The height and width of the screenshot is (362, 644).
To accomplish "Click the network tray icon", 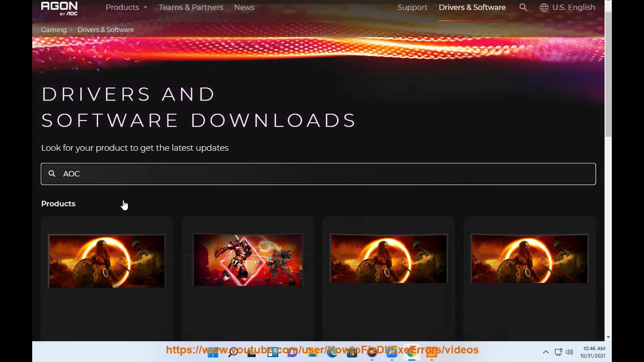I will tap(558, 352).
